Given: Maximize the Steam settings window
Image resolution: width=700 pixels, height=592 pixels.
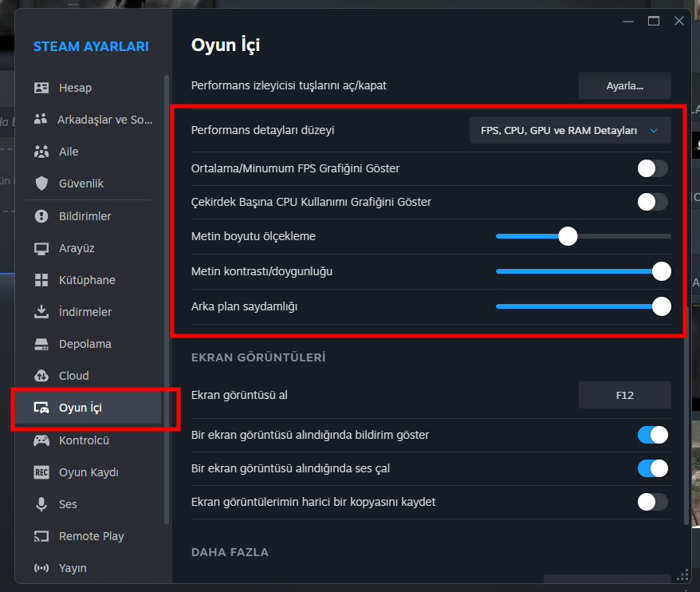Looking at the screenshot, I should [x=654, y=21].
